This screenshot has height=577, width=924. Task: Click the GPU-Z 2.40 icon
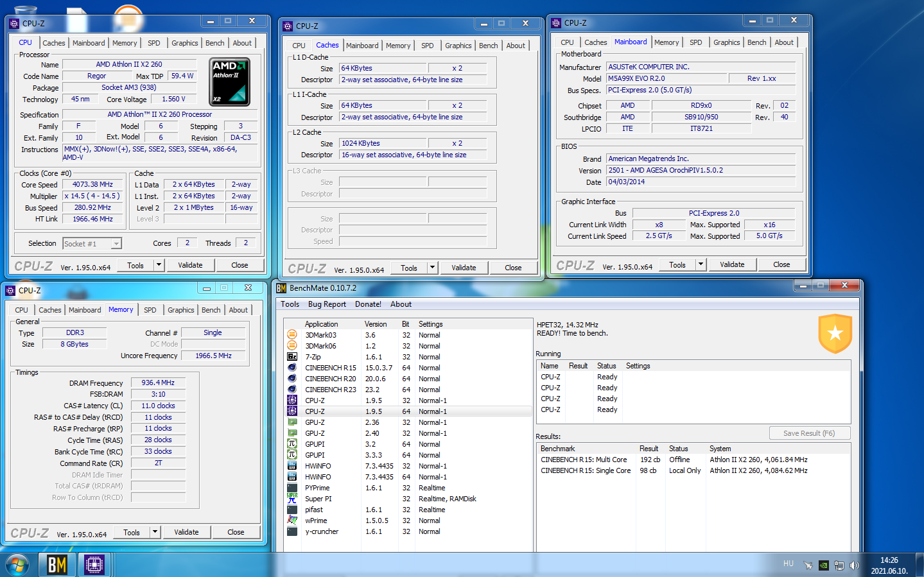[x=292, y=433]
